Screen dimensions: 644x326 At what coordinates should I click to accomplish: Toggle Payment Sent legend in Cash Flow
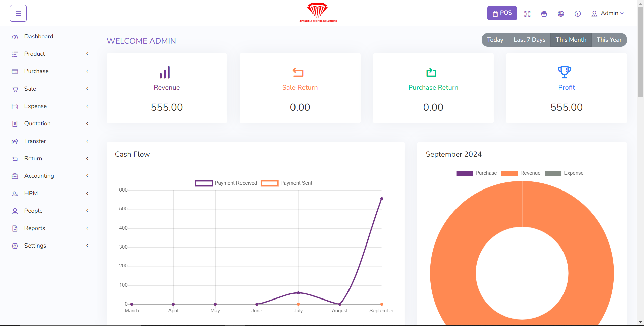pos(286,183)
